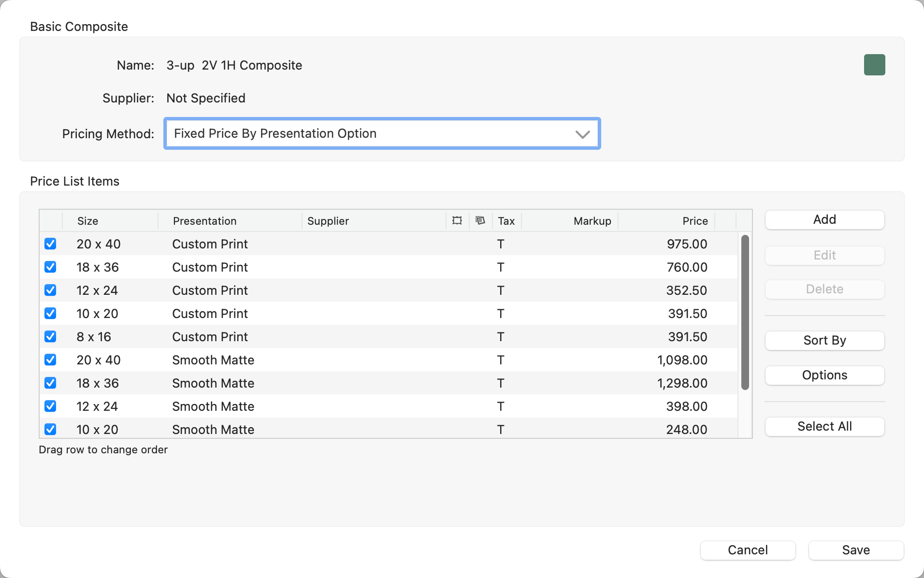Open the Pricing Method dropdown
Viewport: 924px width, 578px height.
382,133
